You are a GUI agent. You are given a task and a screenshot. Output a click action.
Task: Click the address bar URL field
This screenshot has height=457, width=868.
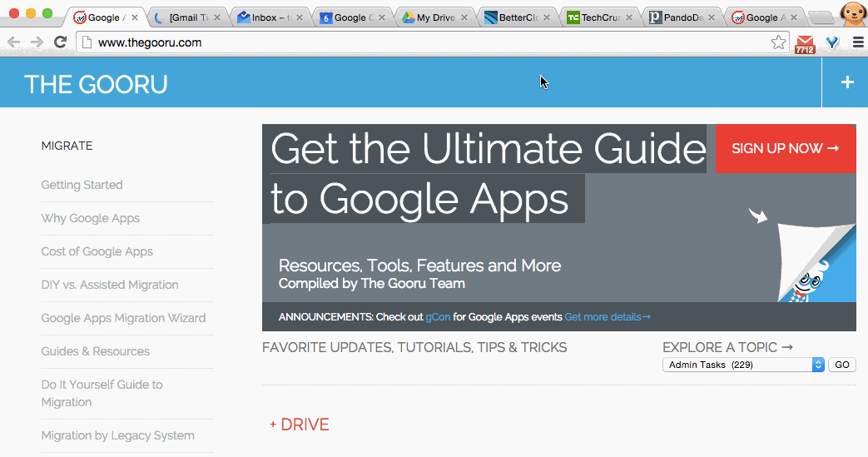click(x=432, y=42)
